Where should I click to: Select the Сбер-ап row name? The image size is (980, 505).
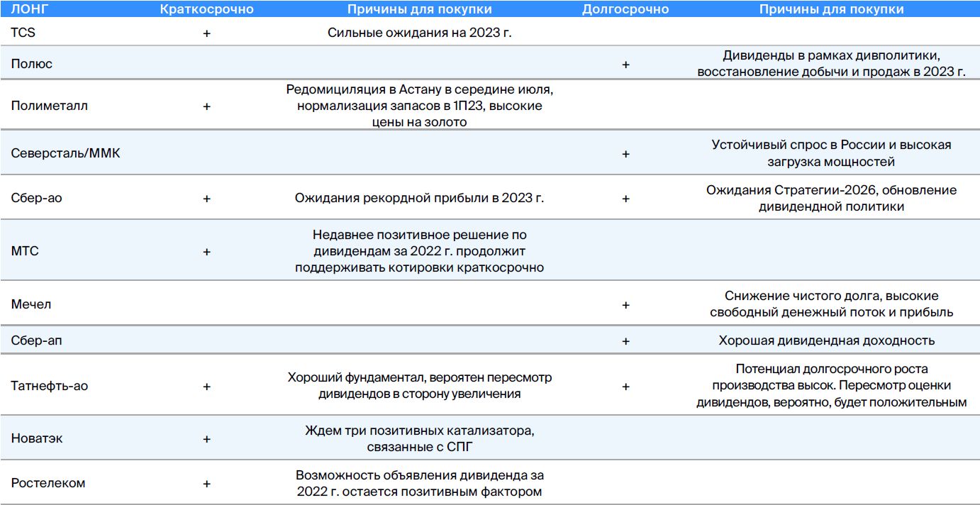coord(37,340)
